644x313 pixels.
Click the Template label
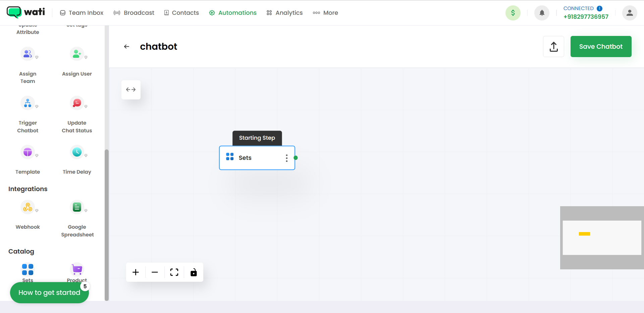28,172
